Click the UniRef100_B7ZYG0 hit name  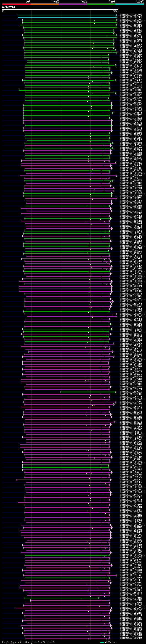(131, 379)
